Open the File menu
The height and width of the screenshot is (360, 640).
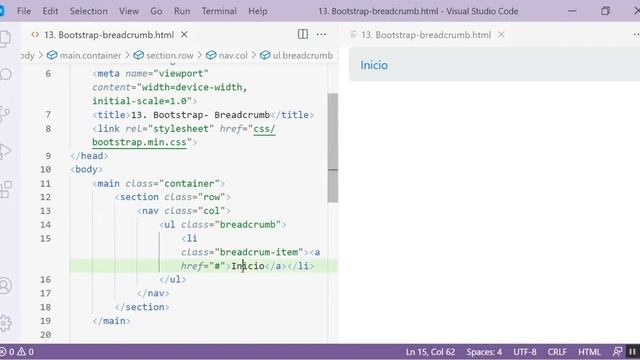pos(24,11)
